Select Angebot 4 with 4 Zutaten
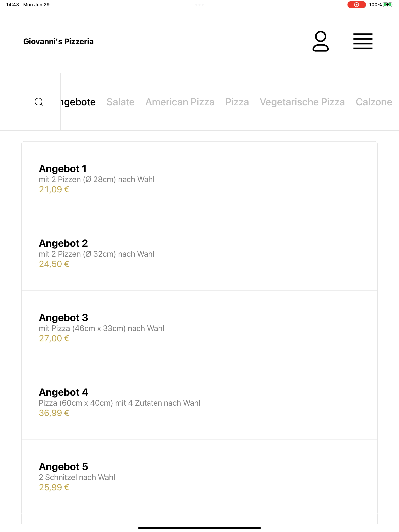The image size is (399, 532). click(199, 402)
